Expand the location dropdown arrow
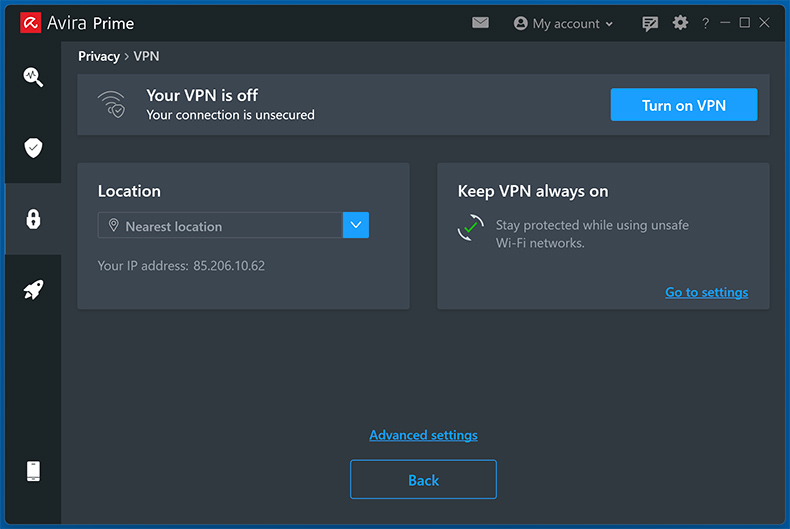Viewport: 790px width, 529px height. 356,226
